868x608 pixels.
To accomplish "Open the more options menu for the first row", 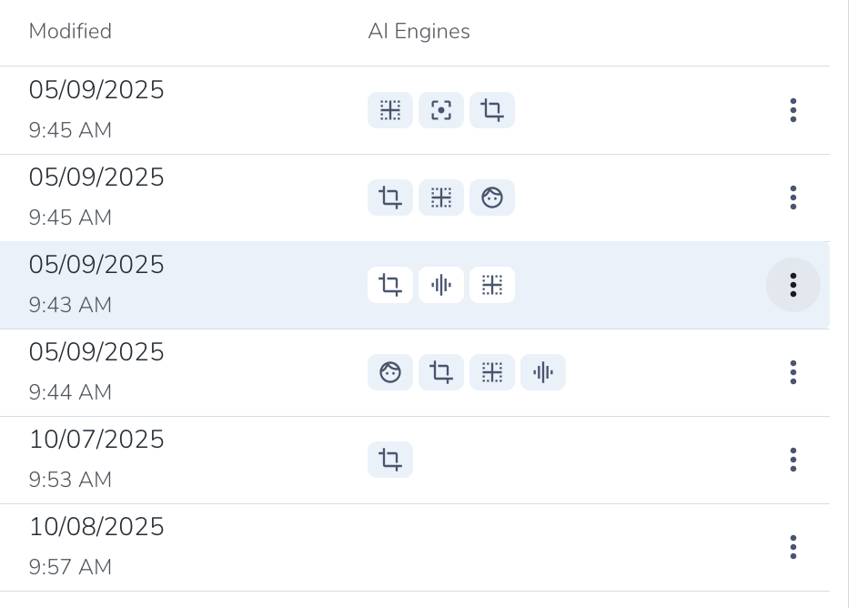I will (x=793, y=110).
